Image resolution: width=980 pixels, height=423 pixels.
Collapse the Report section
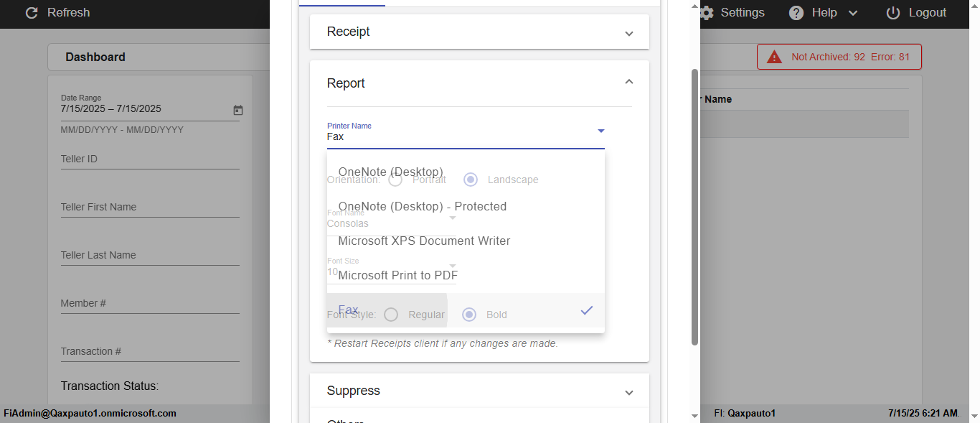coord(629,83)
